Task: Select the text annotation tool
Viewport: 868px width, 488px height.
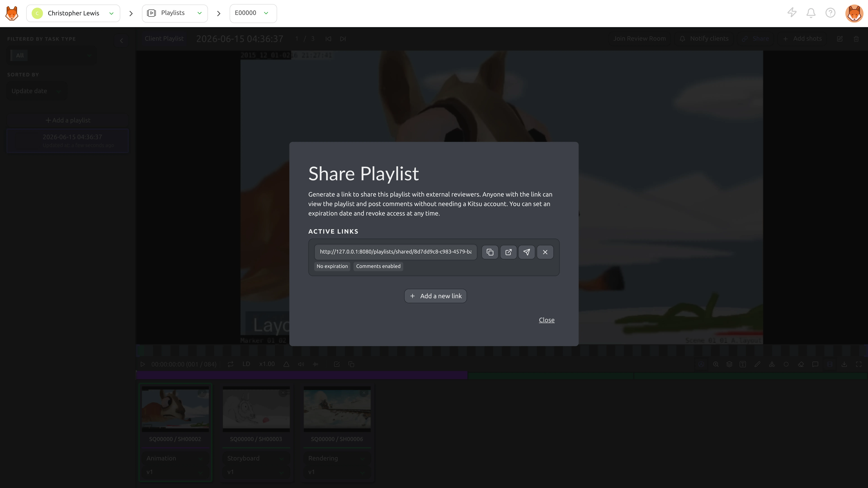Action: [x=743, y=364]
